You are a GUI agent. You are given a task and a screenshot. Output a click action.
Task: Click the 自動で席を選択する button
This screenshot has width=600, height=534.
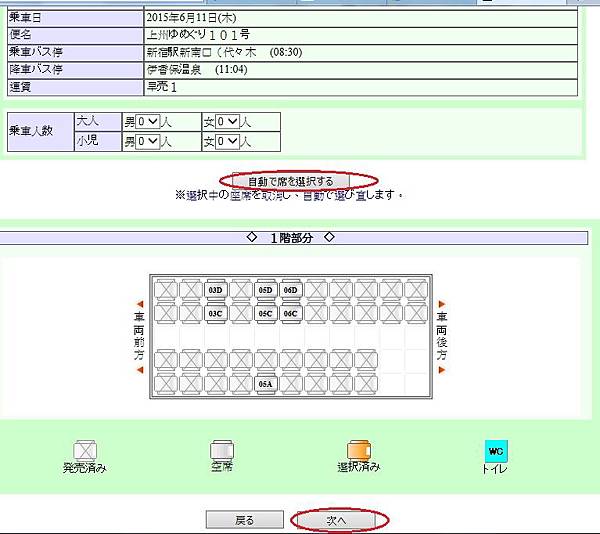coord(291,181)
